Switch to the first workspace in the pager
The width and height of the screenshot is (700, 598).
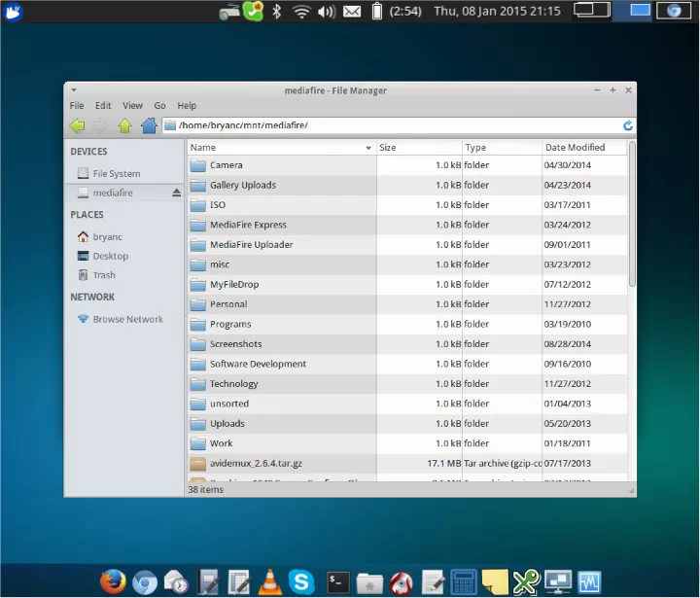point(592,11)
